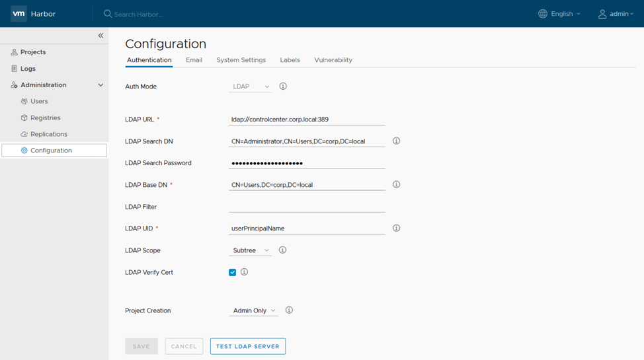Collapse the Administration section

(x=101, y=85)
